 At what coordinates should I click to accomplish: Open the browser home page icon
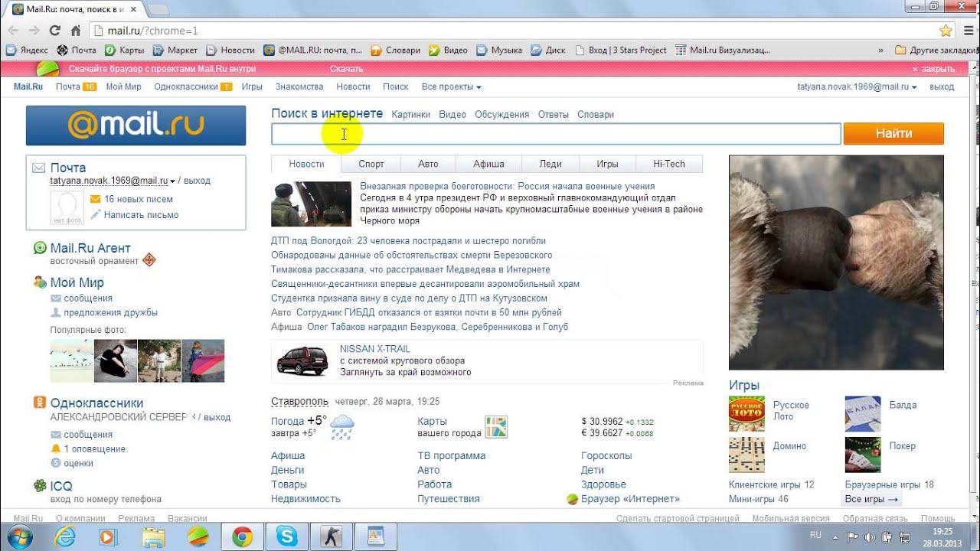[x=76, y=31]
